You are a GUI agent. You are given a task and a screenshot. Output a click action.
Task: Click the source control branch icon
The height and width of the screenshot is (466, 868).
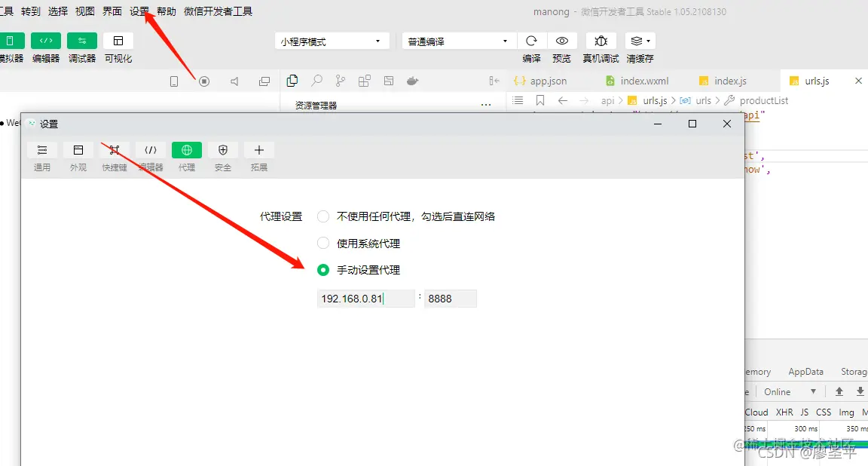pos(341,81)
